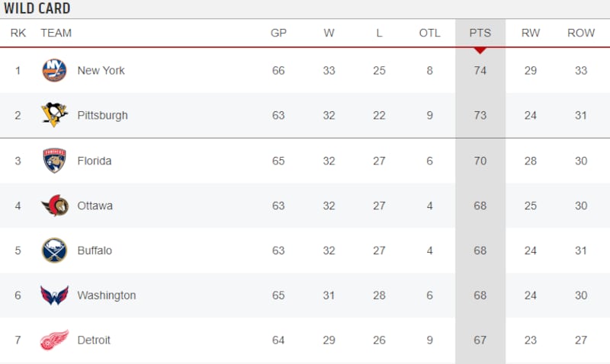Screen dimensions: 610x364
Task: Click the red sort arrow under PTS
Action: click(480, 50)
